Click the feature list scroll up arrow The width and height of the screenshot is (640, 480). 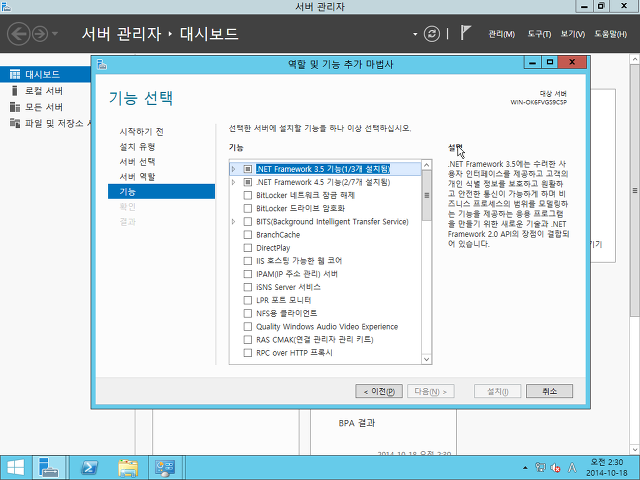point(427,165)
